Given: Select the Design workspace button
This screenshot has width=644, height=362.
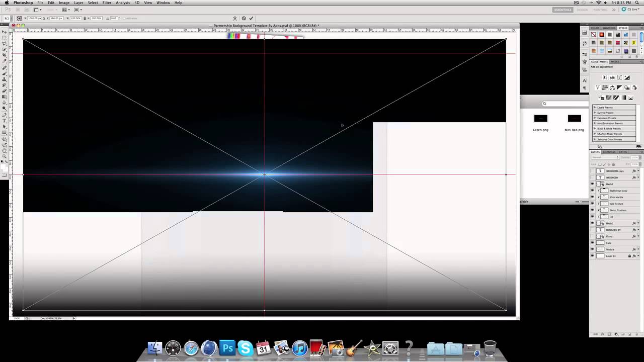Looking at the screenshot, I should point(582,10).
